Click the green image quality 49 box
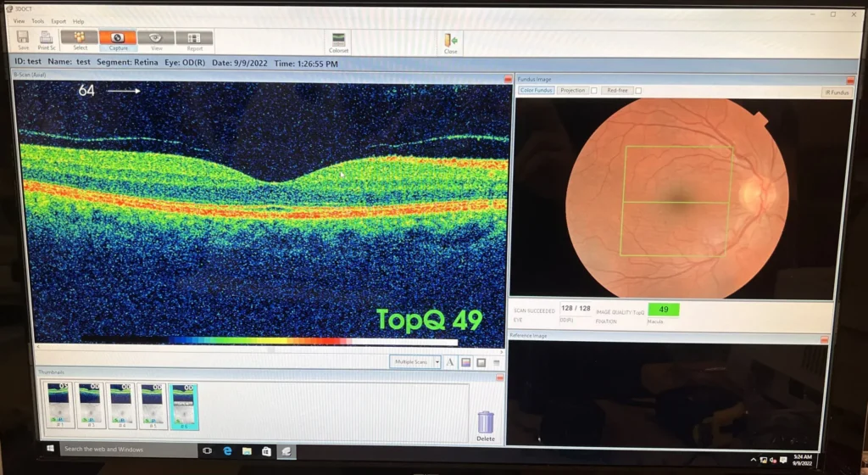868x475 pixels. coord(663,310)
